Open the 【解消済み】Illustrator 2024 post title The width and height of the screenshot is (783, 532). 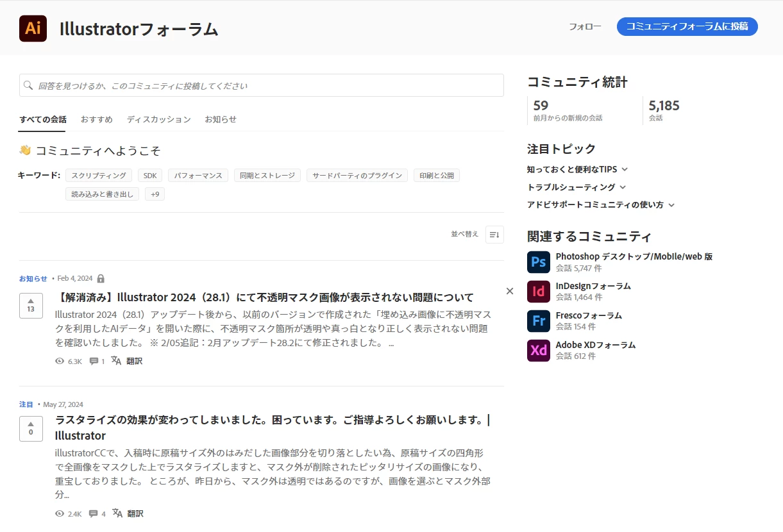264,297
